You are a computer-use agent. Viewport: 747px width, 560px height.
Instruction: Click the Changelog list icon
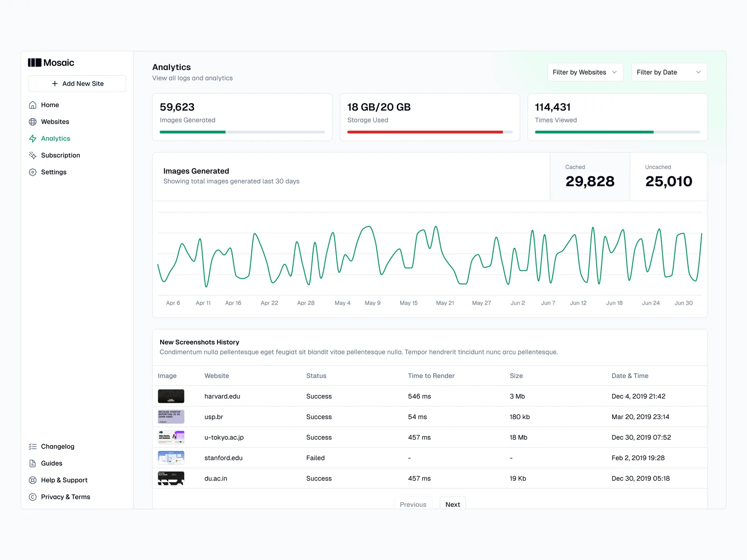tap(33, 447)
